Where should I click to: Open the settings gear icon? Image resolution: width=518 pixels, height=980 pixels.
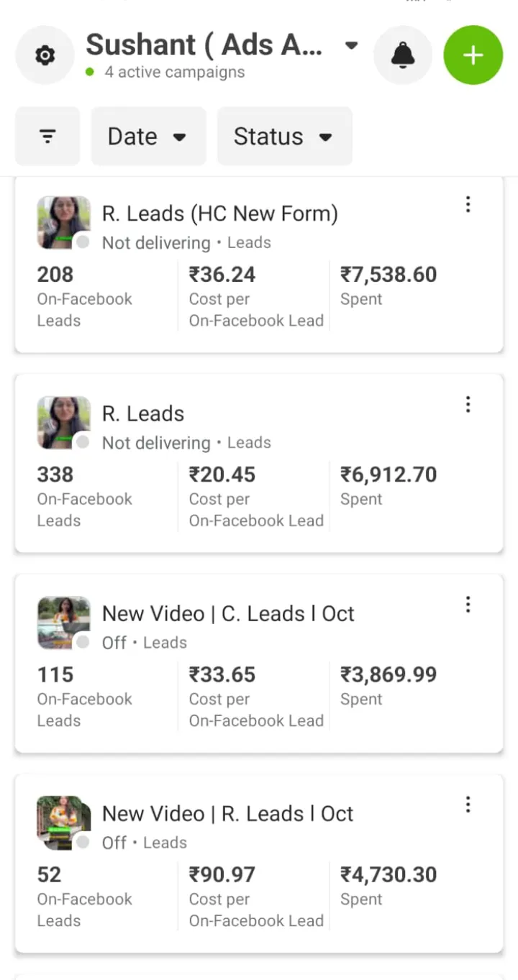[x=45, y=55]
